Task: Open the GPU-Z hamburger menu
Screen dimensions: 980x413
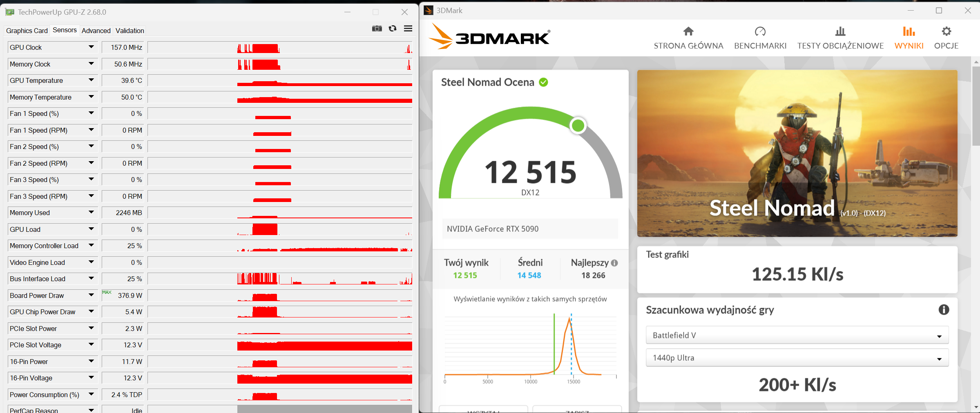Action: pyautogui.click(x=408, y=29)
